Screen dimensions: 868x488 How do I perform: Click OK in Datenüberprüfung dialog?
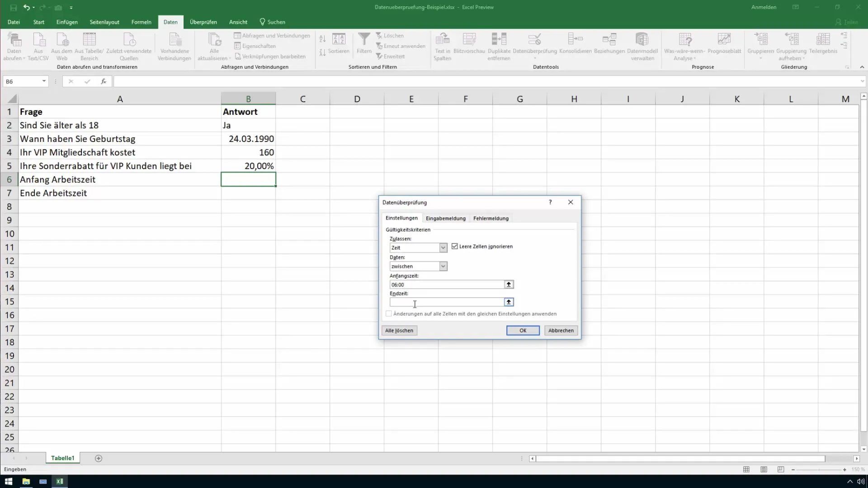[523, 330]
